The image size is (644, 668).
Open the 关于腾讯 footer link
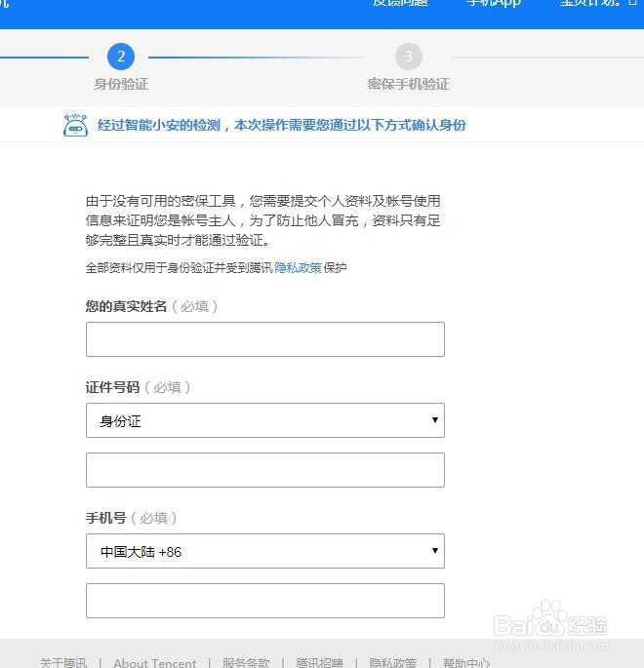pyautogui.click(x=63, y=663)
